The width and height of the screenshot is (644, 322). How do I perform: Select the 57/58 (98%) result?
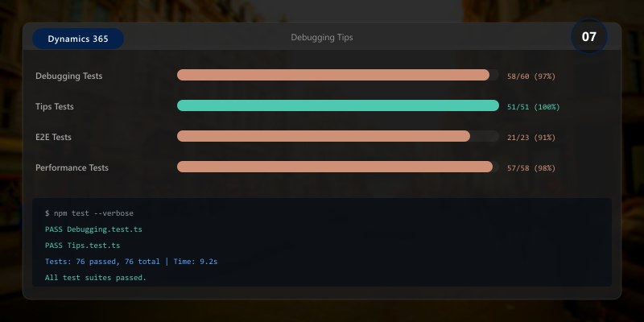(531, 168)
